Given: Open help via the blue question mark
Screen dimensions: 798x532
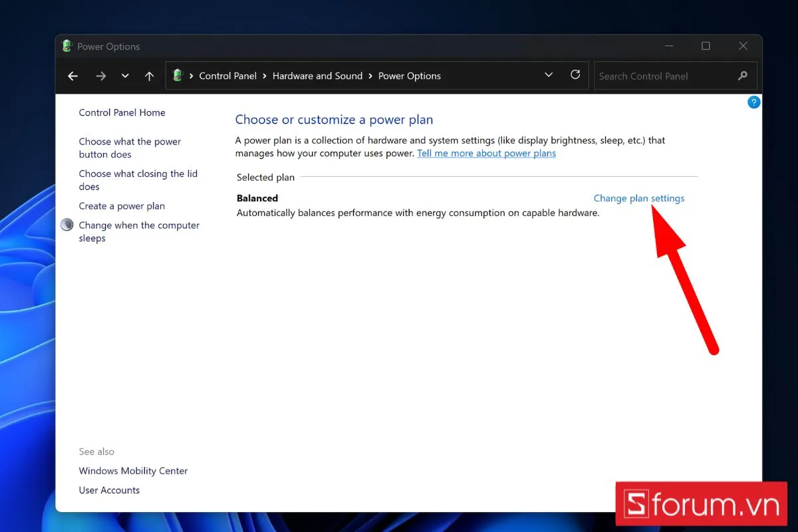Looking at the screenshot, I should (x=753, y=102).
